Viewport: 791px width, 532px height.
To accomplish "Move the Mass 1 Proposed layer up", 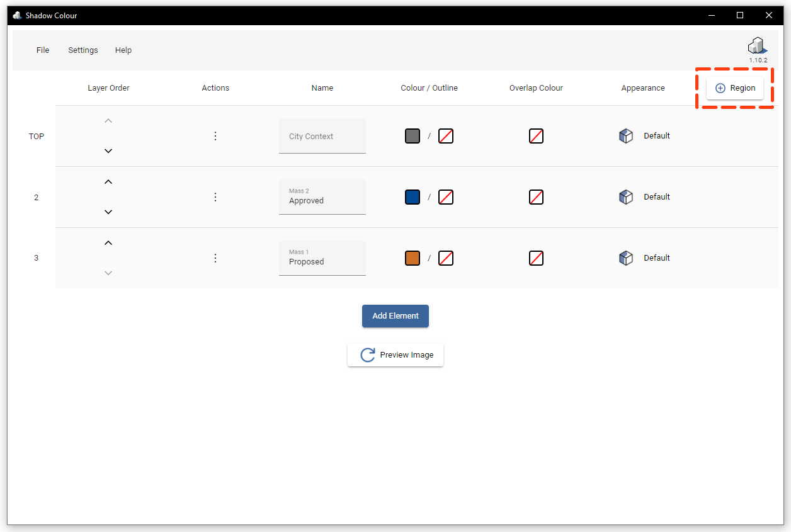I will click(x=108, y=242).
